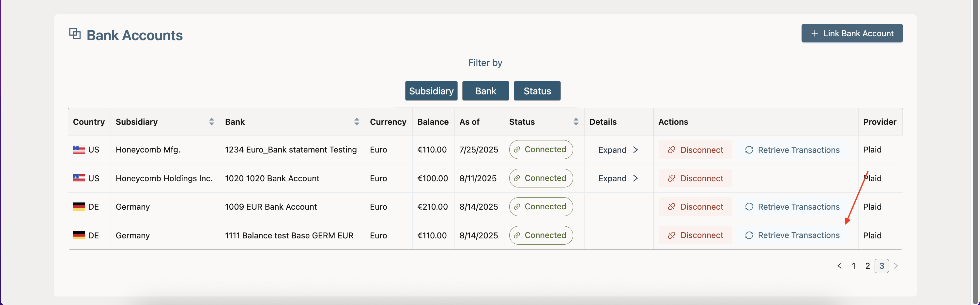The image size is (980, 305).
Task: Go to previous page arrow
Action: (x=839, y=266)
